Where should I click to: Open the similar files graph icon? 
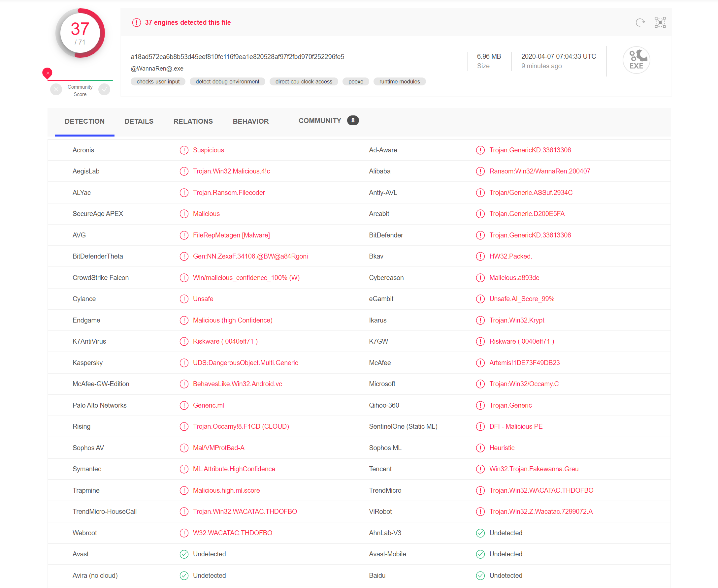(x=660, y=22)
